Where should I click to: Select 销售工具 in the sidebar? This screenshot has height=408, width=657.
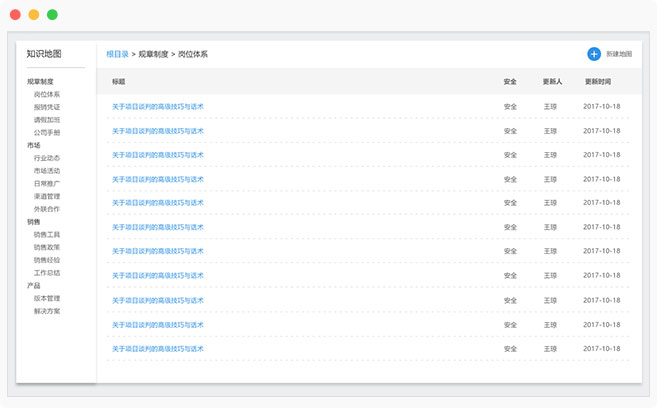pyautogui.click(x=47, y=235)
